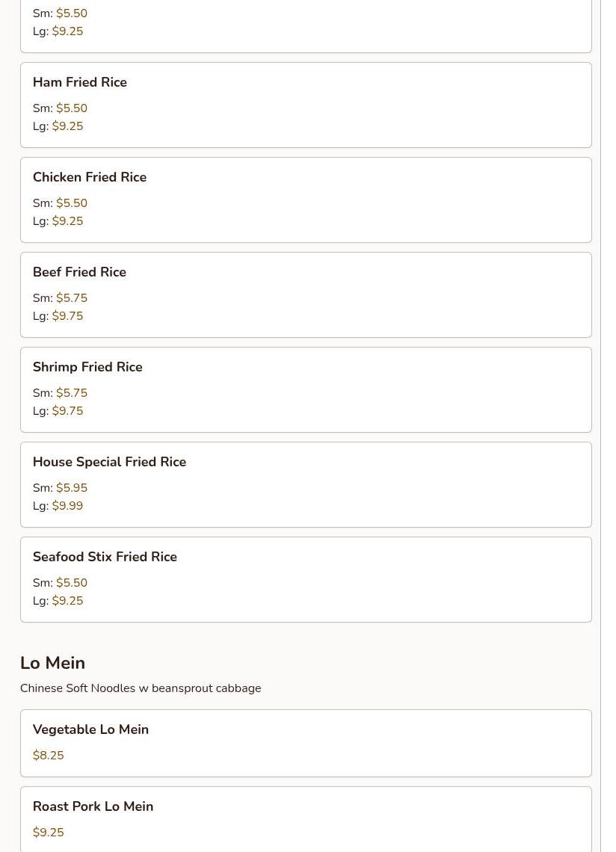Select House Special Fried Rice small $5.95 price

coord(72,488)
